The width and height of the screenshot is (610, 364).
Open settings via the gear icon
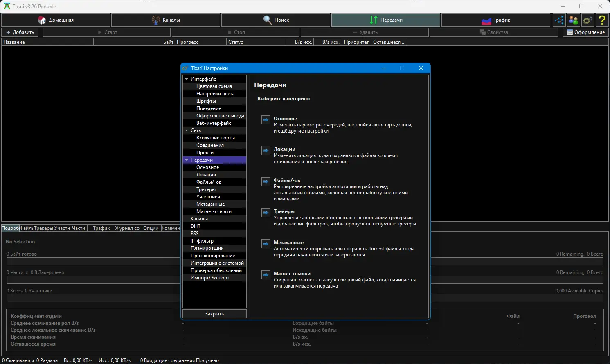[x=587, y=20]
